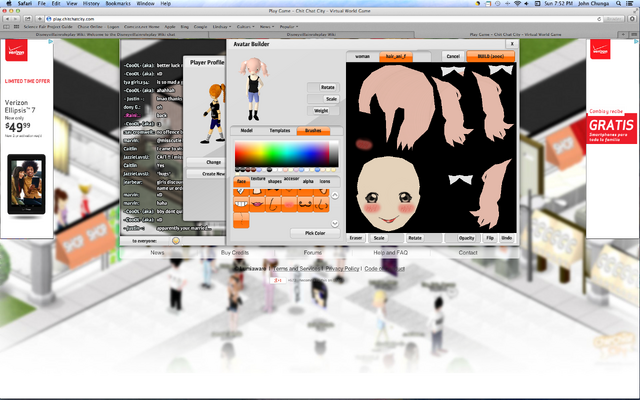Select the Eraser tool button

pos(356,238)
